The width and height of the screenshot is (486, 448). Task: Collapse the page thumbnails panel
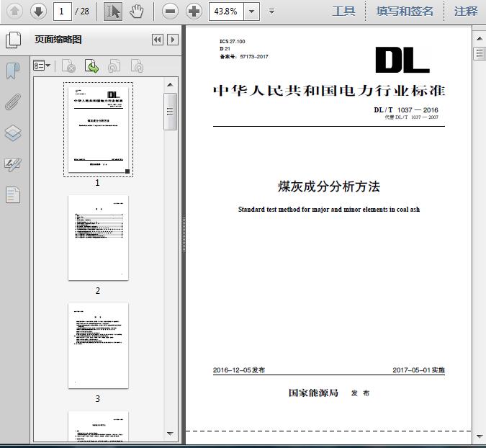(158, 40)
